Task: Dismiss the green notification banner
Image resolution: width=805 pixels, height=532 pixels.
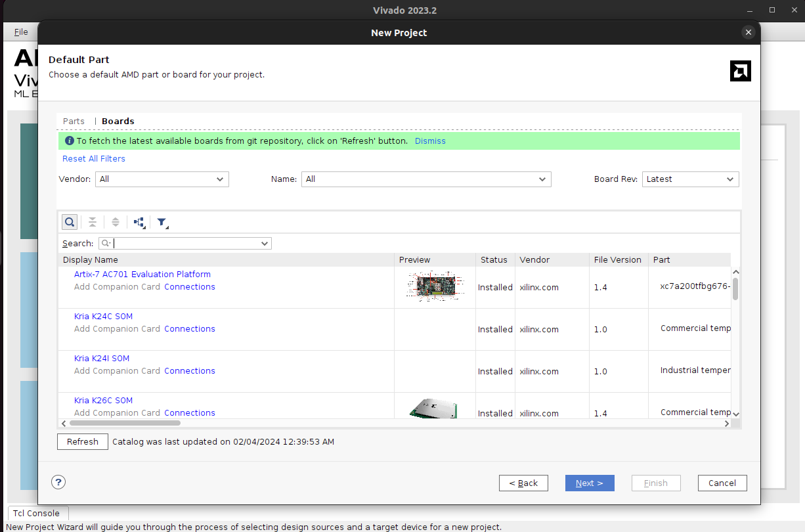Action: 430,141
